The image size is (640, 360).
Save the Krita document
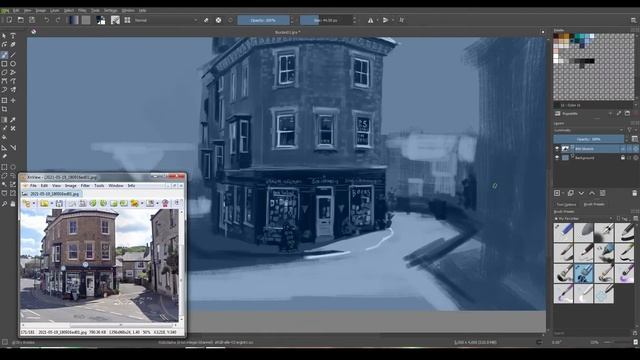tap(32, 20)
